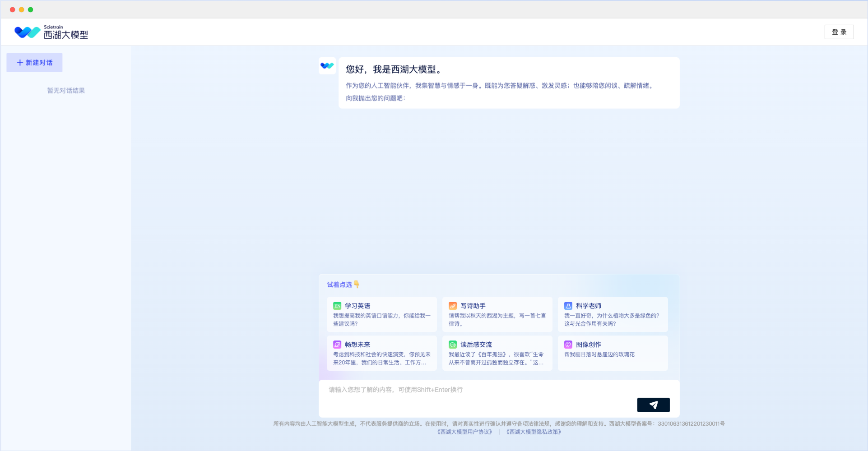Open 《西湖大模型隐私政策》 link

(x=534, y=432)
